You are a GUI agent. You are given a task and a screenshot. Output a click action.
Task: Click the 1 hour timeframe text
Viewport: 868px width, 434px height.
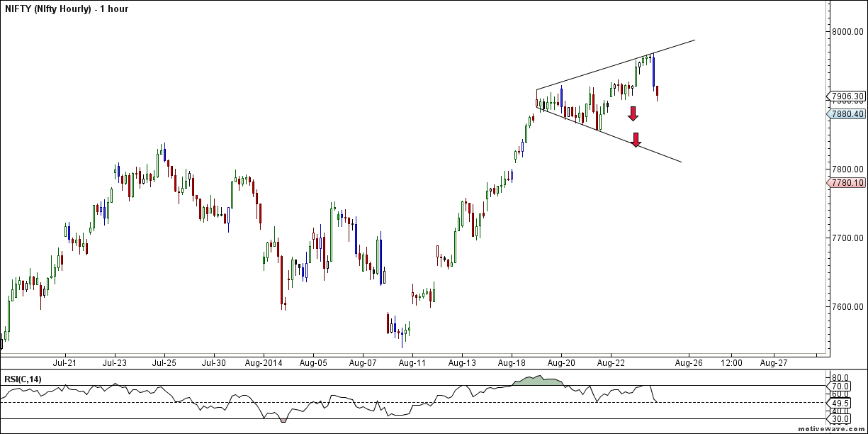click(114, 9)
